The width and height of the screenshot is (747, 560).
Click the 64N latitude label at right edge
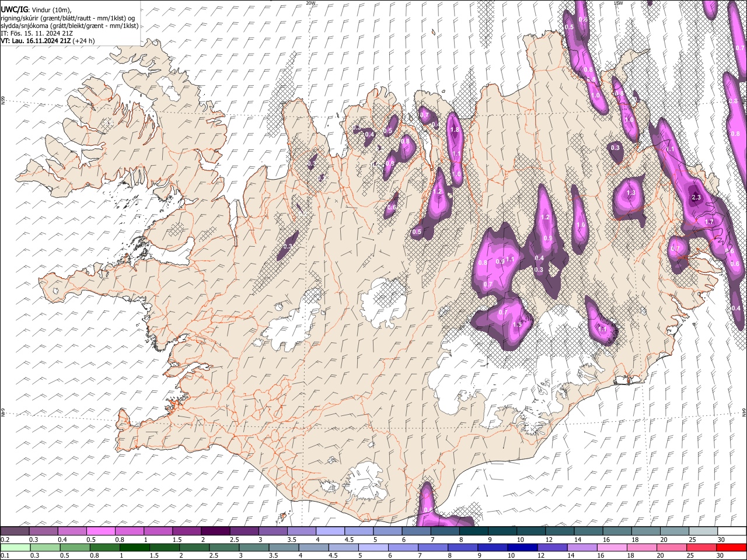[x=744, y=412]
